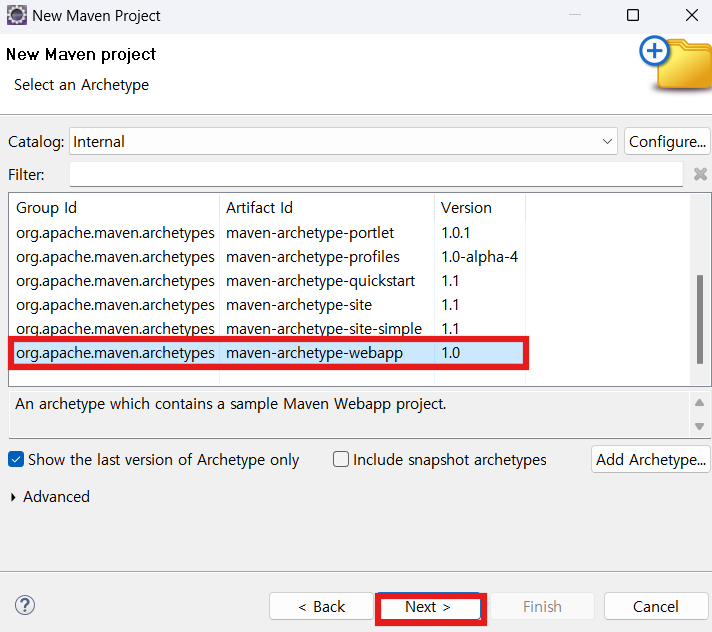The height and width of the screenshot is (632, 712).
Task: Enable Include snapshot archetypes checkbox
Action: click(x=341, y=459)
